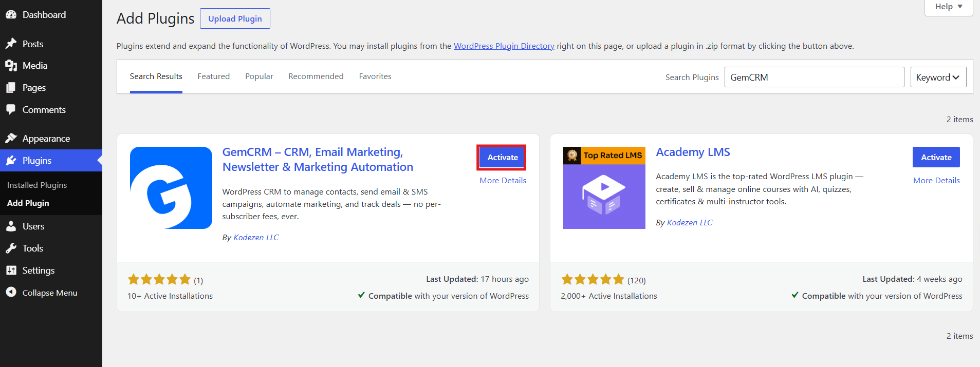Click the Upload Plugin button
The height and width of the screenshot is (367, 980).
pyautogui.click(x=235, y=18)
